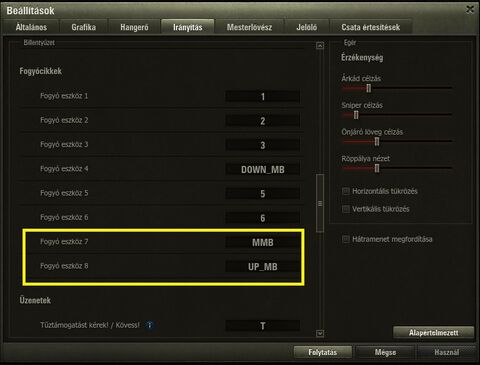Click the Üzenetek section heading
The height and width of the screenshot is (365, 480).
[x=35, y=300]
